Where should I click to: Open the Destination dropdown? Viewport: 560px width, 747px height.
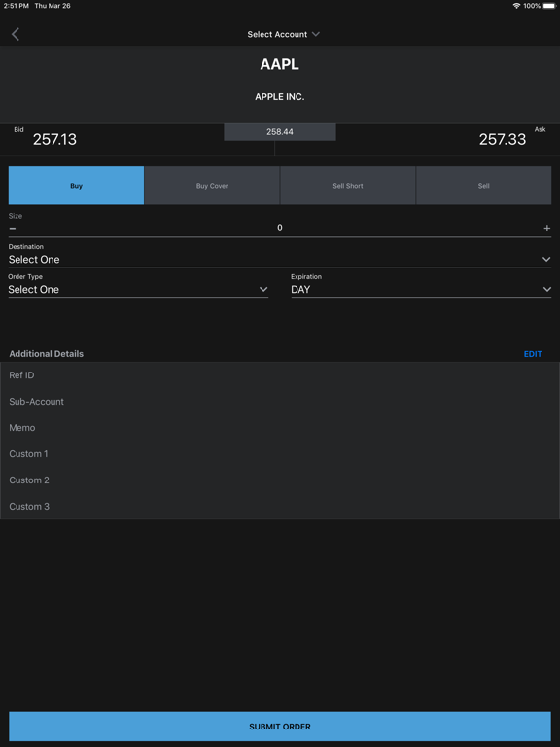pos(280,260)
